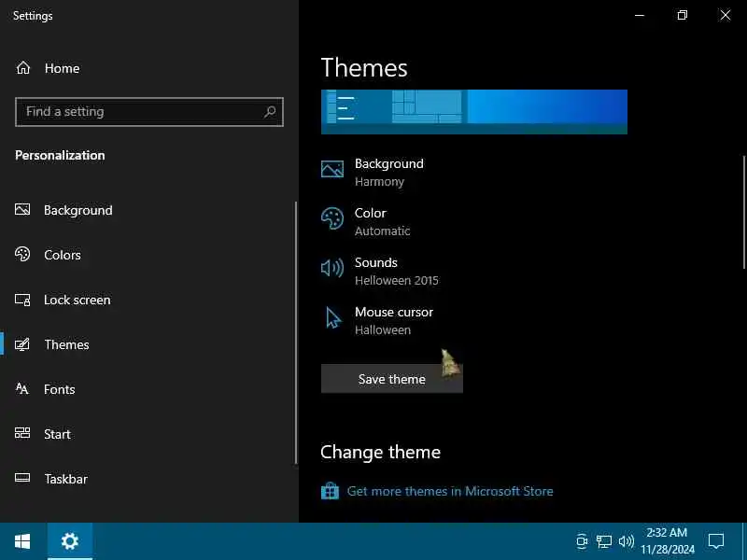Click the Meet Now tray icon
The image size is (747, 560).
[582, 541]
